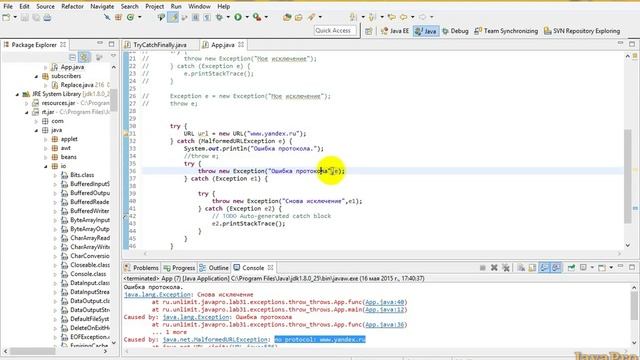
Task: Toggle Link with Editor in Package Explorer
Action: pos(84,57)
